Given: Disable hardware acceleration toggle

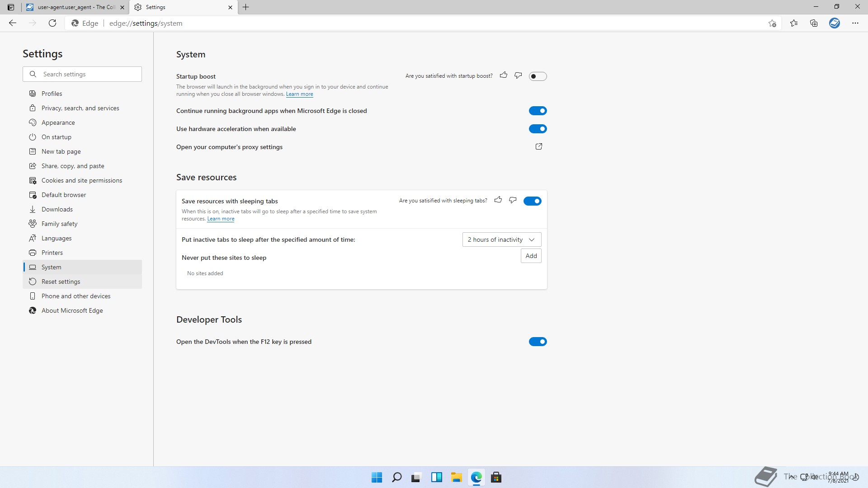Looking at the screenshot, I should point(538,129).
